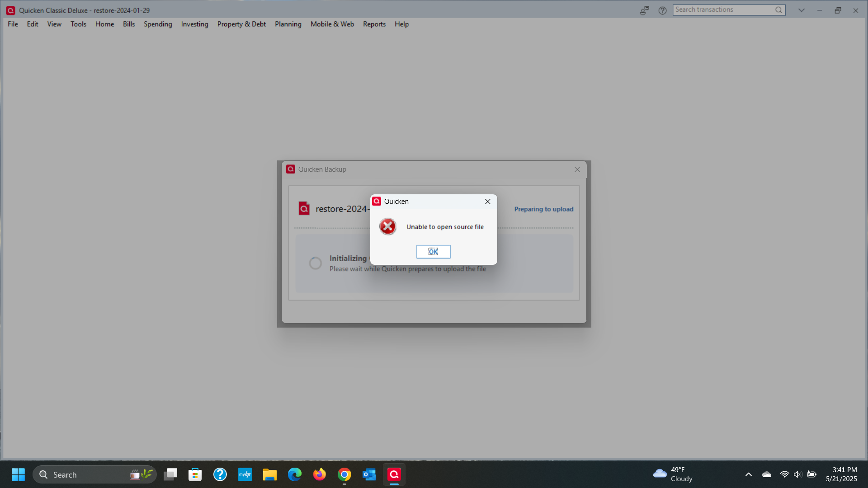Image resolution: width=868 pixels, height=488 pixels.
Task: Click the magnifier icon in Search transactions
Action: coord(778,10)
